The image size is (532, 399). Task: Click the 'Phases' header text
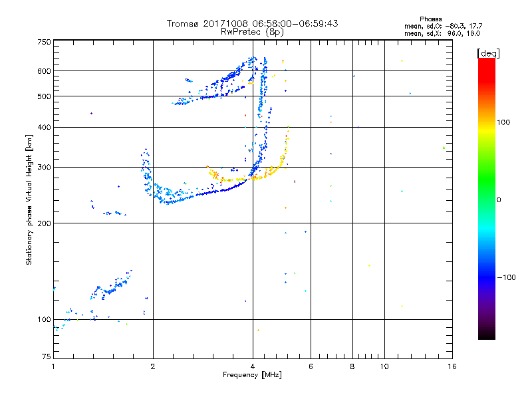pyautogui.click(x=430, y=19)
